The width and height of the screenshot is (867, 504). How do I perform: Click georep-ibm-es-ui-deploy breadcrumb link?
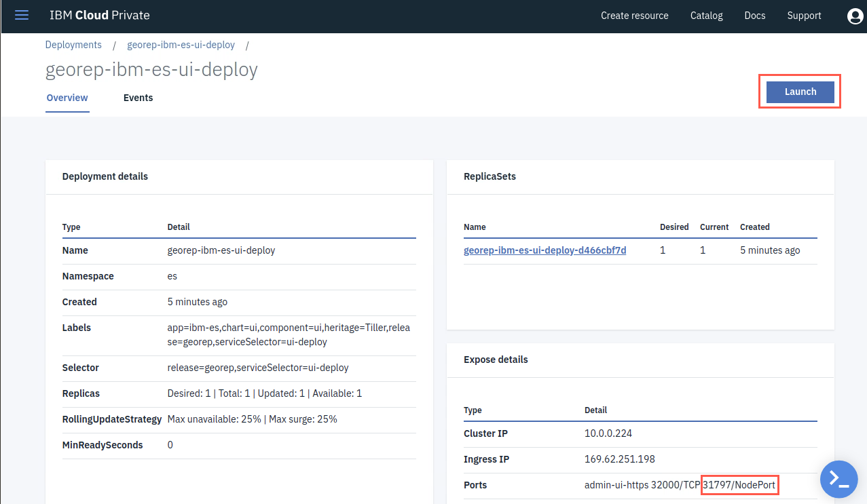point(181,45)
